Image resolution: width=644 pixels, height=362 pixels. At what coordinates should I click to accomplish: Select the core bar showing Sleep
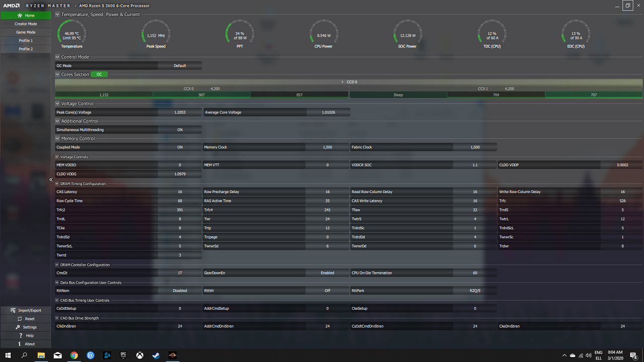[398, 95]
